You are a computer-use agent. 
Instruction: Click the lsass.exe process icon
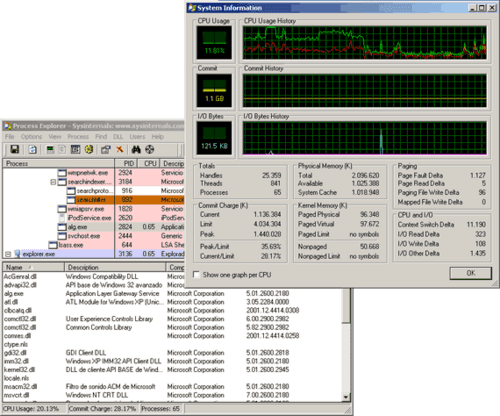tap(53, 245)
